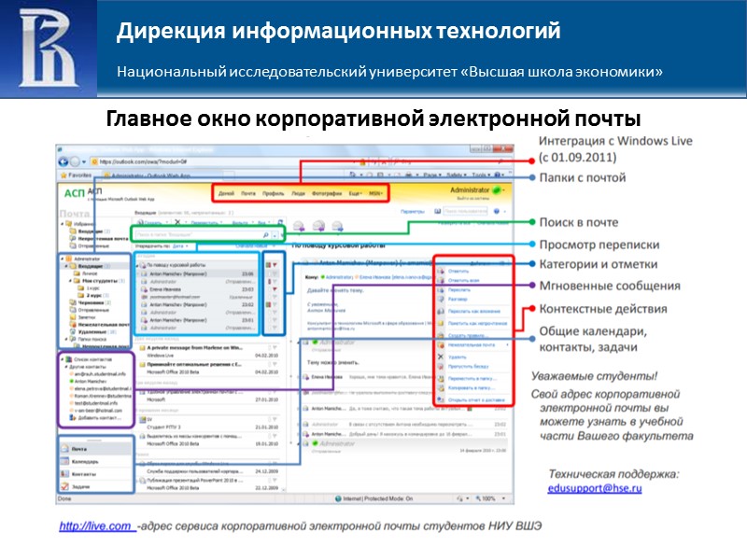Image resolution: width=747 pixels, height=560 pixels.
Task: Click the red flag on the По поводу курсовой работы row
Action: 275,265
